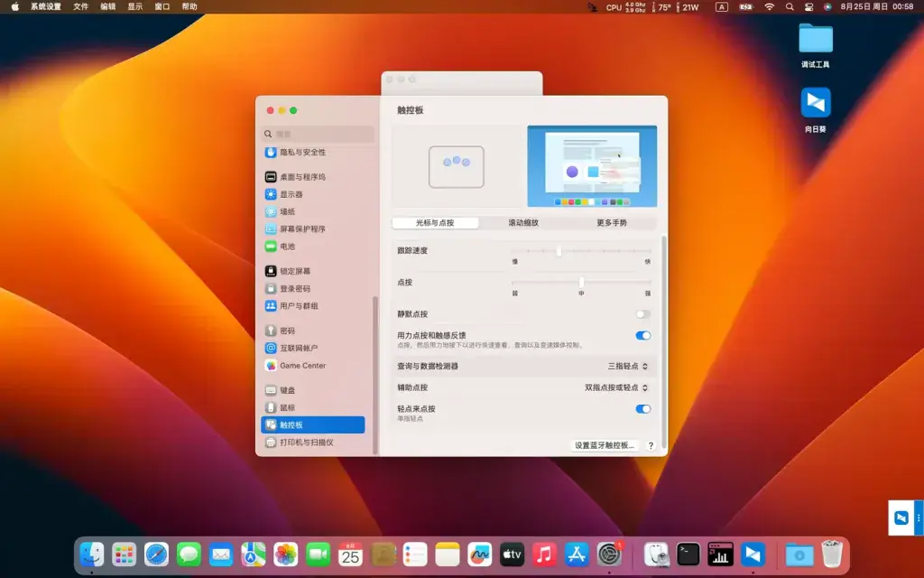Open 向日葵 shortcut on the desktop
924x578 pixels.
click(x=816, y=110)
